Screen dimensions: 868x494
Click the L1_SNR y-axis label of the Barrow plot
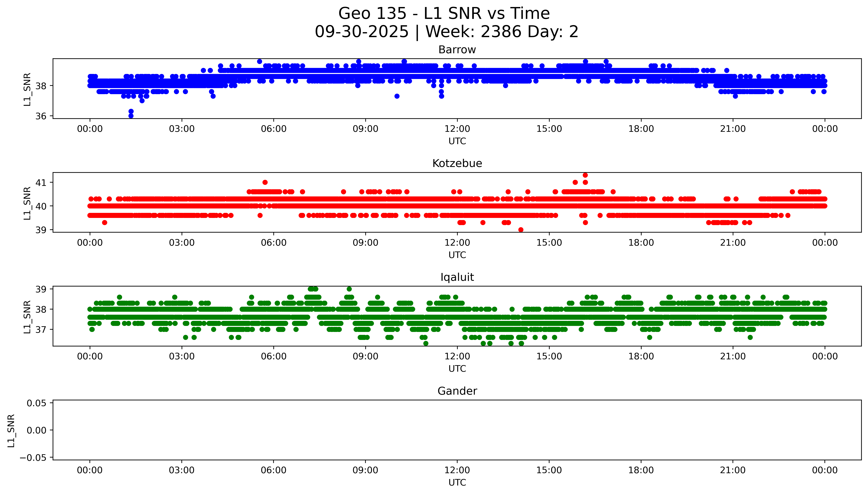coord(27,89)
